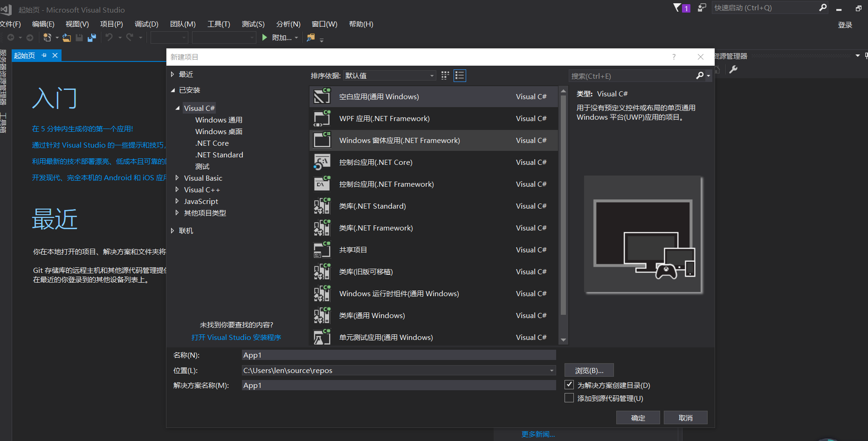Select the class library (.NET Framework) icon
Viewport: 868px width, 441px height.
tap(322, 228)
